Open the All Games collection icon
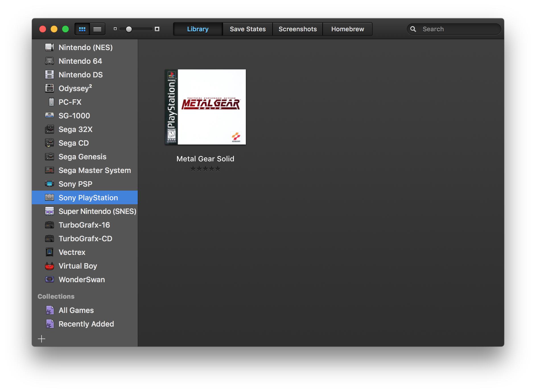536x392 pixels. pyautogui.click(x=50, y=310)
